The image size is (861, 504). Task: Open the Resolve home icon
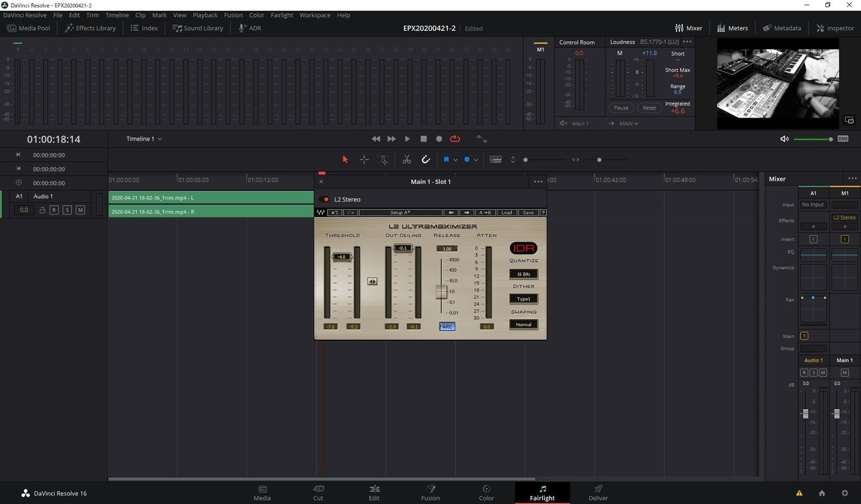click(822, 493)
